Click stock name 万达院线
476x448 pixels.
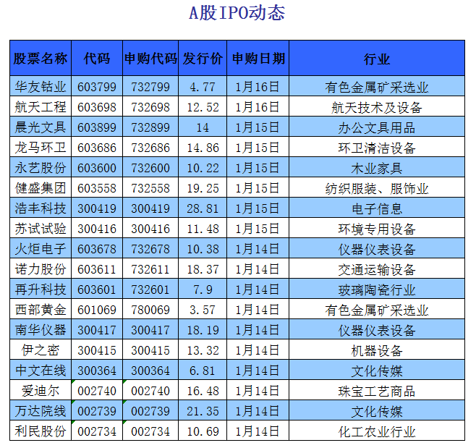click(x=41, y=411)
